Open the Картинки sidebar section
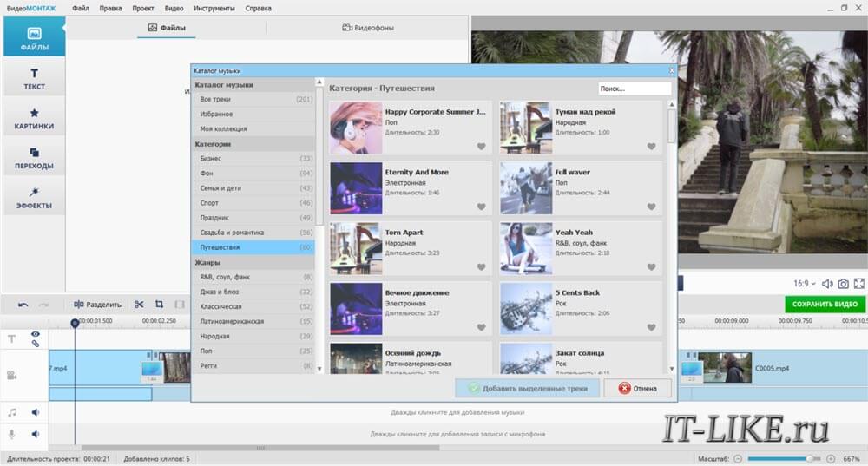This screenshot has height=466, width=868. tap(34, 119)
